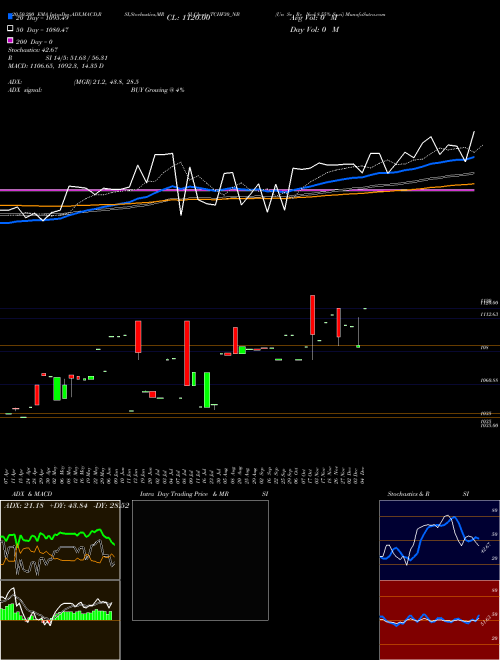Select the '(MGR) 21.2, 43.8, 28.3' ADX values
Viewport: 500px width, 660px height.
[x=106, y=82]
